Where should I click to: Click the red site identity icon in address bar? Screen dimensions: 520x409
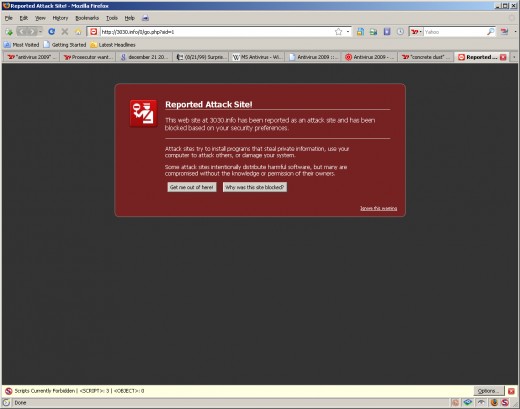tap(94, 32)
